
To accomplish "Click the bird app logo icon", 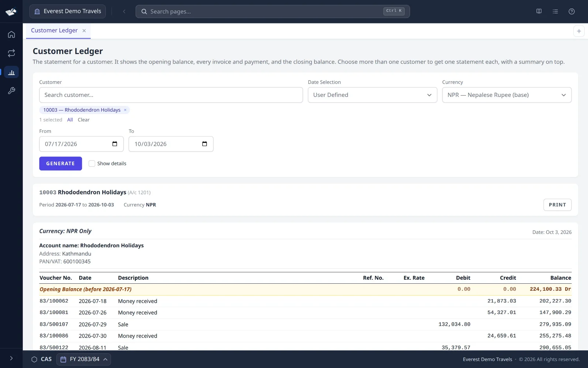I will coord(11,12).
